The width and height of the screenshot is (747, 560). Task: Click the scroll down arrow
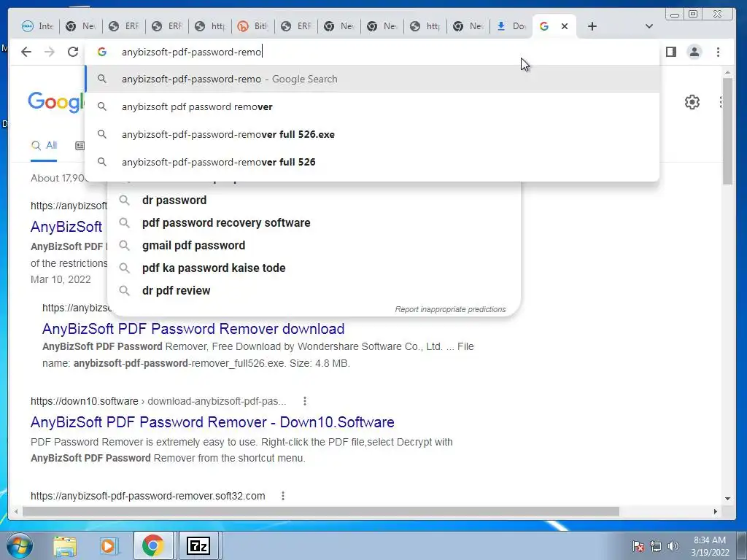pyautogui.click(x=727, y=499)
